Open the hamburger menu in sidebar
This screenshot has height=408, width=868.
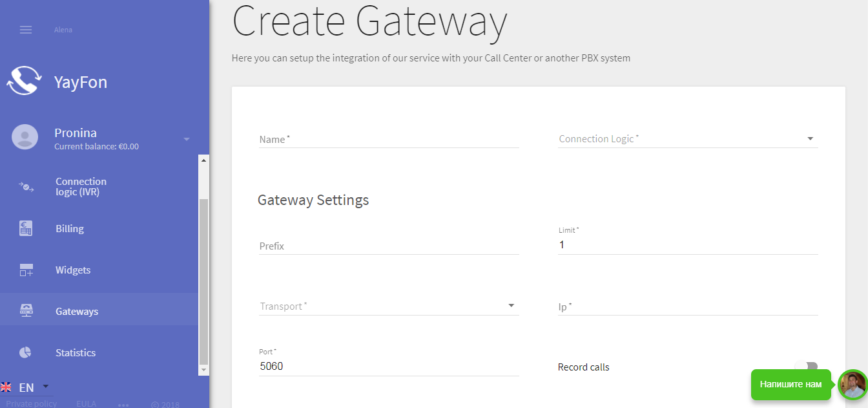pos(26,30)
